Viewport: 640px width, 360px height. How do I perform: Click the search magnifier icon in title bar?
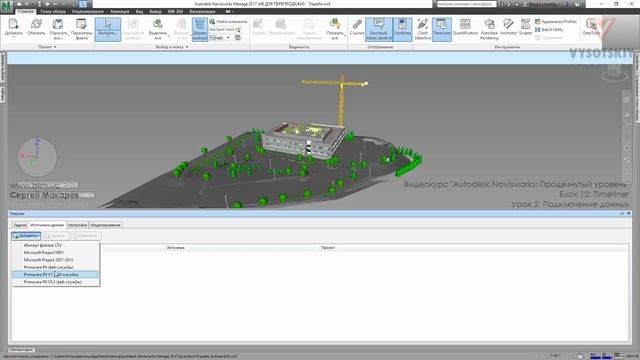(x=501, y=4)
